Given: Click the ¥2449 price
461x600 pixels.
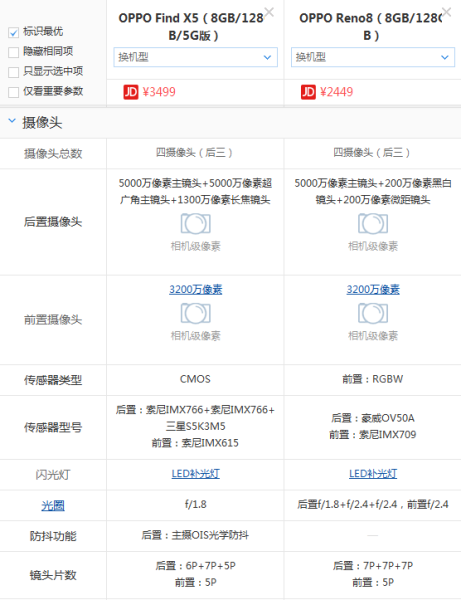Looking at the screenshot, I should pos(336,92).
